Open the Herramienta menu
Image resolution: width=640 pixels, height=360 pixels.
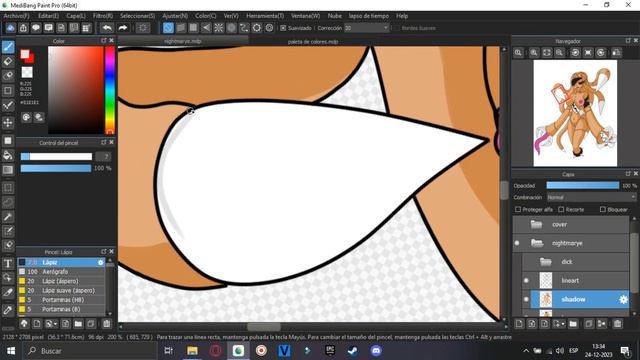265,16
